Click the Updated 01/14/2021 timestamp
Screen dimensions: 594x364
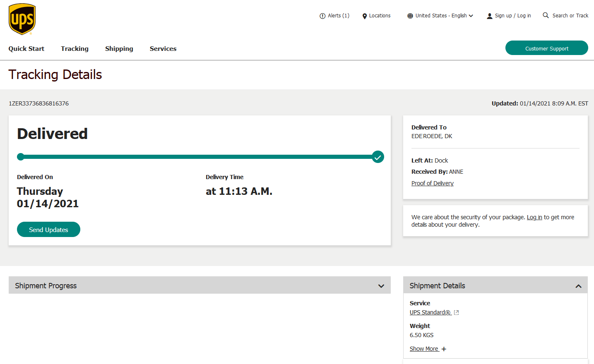tap(540, 103)
